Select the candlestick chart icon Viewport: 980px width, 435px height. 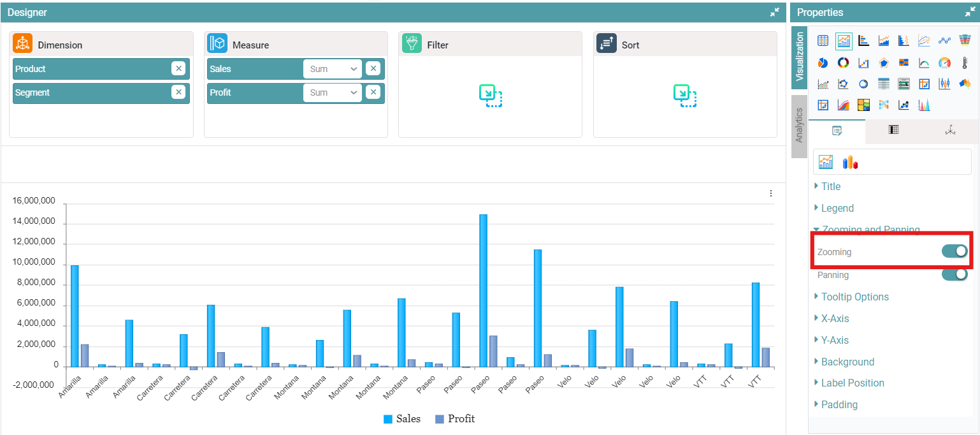click(944, 84)
